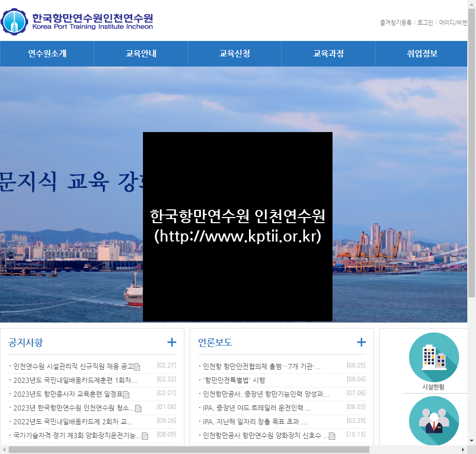Open the 교육신청 menu
This screenshot has height=454, width=476.
click(x=235, y=54)
